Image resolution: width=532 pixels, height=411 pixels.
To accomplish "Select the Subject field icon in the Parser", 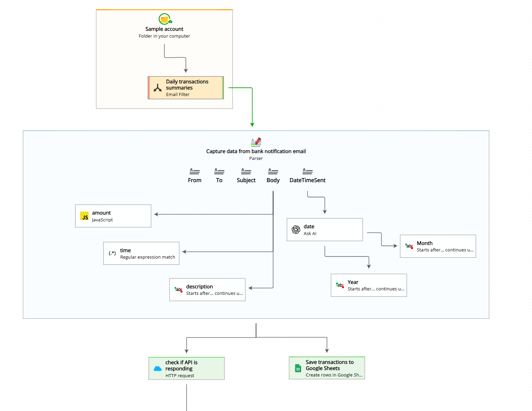I will [246, 171].
